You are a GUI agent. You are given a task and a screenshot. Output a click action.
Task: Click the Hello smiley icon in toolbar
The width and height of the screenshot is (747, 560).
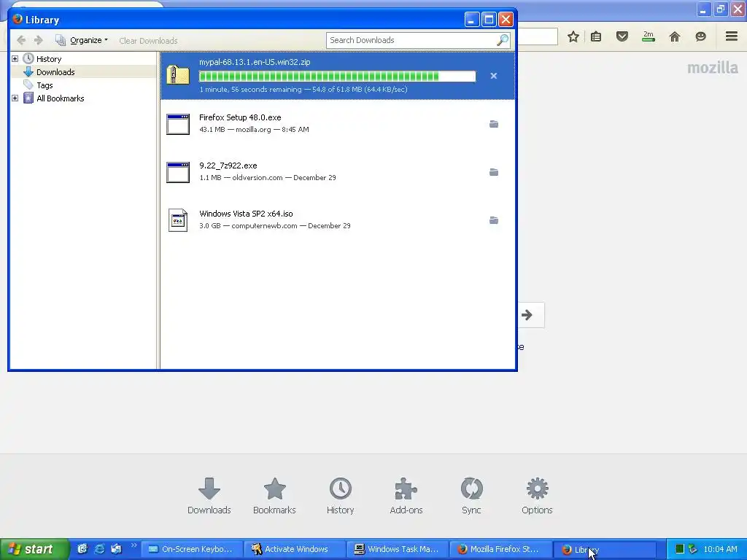[x=700, y=36]
